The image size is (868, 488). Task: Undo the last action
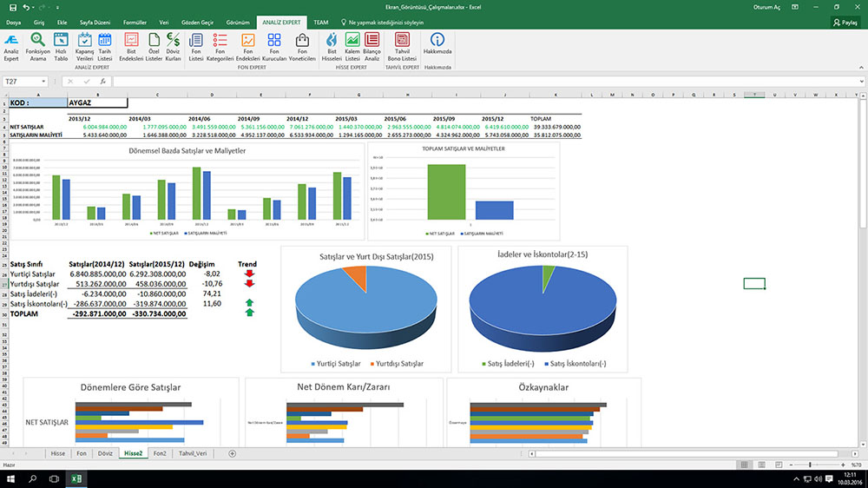(25, 7)
